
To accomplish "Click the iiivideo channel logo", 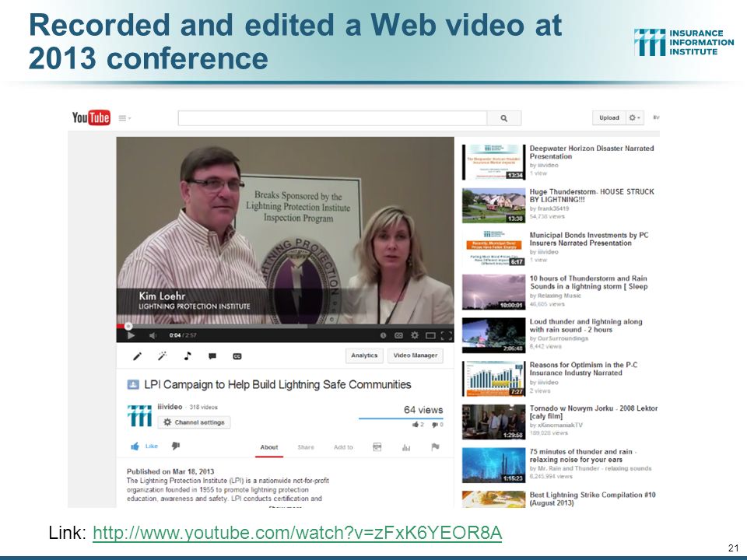I will click(139, 415).
